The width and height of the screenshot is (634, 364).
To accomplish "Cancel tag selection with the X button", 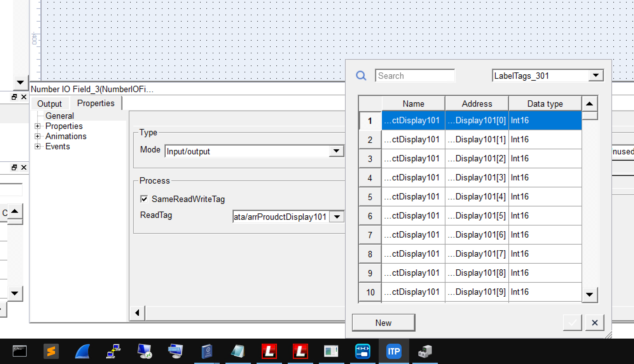I will pyautogui.click(x=595, y=323).
